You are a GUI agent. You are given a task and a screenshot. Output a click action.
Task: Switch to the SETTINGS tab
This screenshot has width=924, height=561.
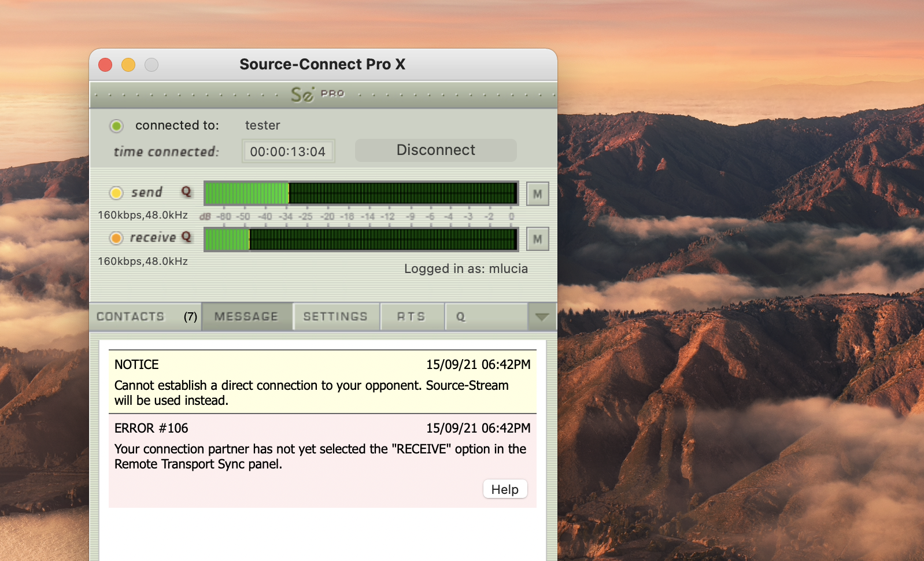point(335,317)
